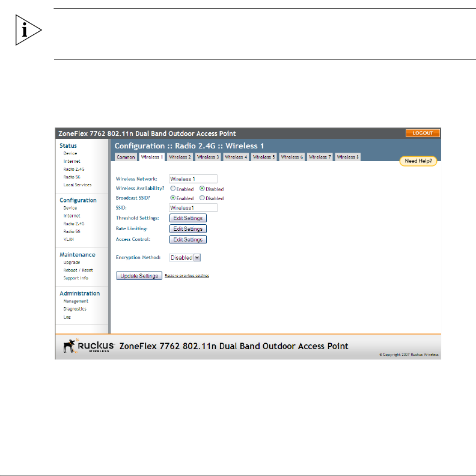Open Local Services under Status

pyautogui.click(x=78, y=185)
